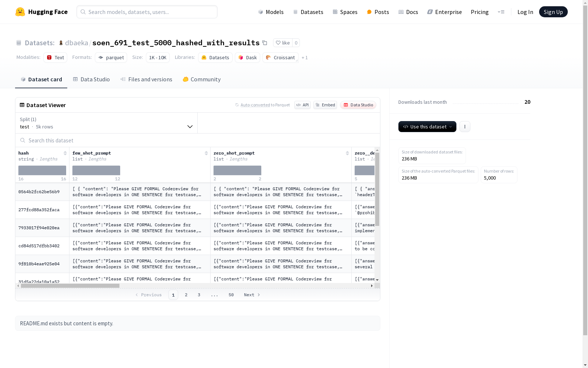Open the Datasets nav item
The width and height of the screenshot is (588, 368).
[308, 12]
